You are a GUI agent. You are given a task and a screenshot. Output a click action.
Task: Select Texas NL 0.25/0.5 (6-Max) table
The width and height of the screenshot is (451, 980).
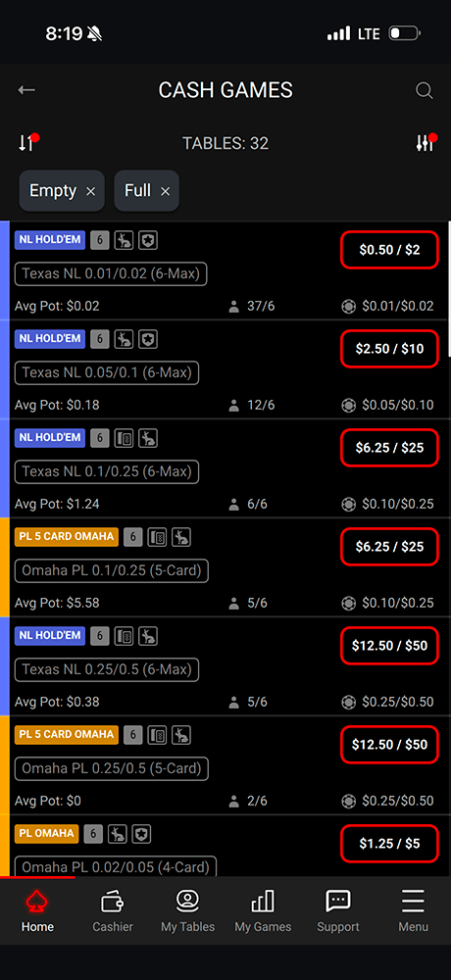[106, 669]
